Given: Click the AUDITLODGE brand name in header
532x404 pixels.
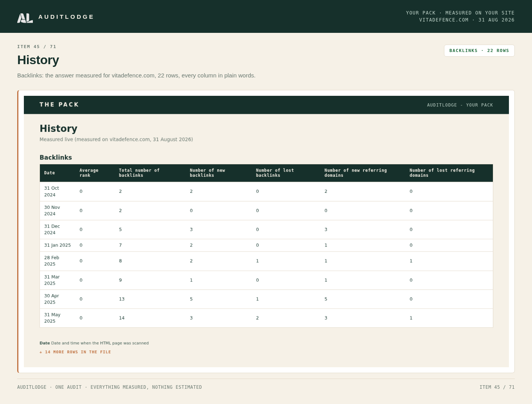Looking at the screenshot, I should tap(66, 17).
